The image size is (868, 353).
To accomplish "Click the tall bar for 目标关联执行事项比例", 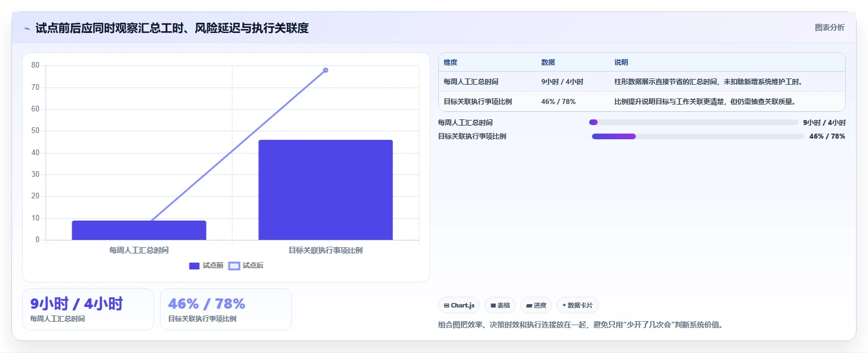I will coord(326,190).
